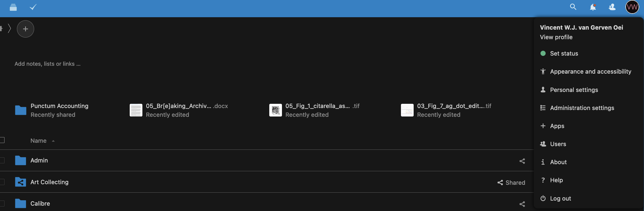Sort files by Name column arrow
The width and height of the screenshot is (644, 211).
pyautogui.click(x=53, y=141)
